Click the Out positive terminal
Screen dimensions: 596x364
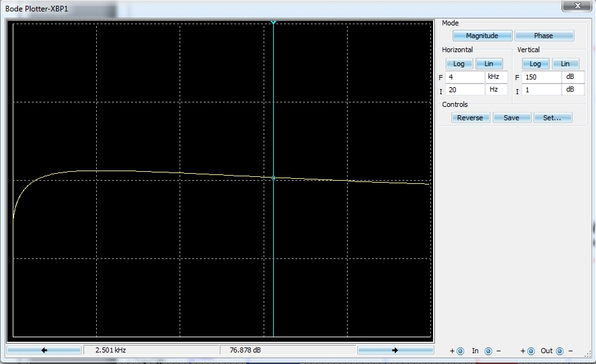pos(531,351)
